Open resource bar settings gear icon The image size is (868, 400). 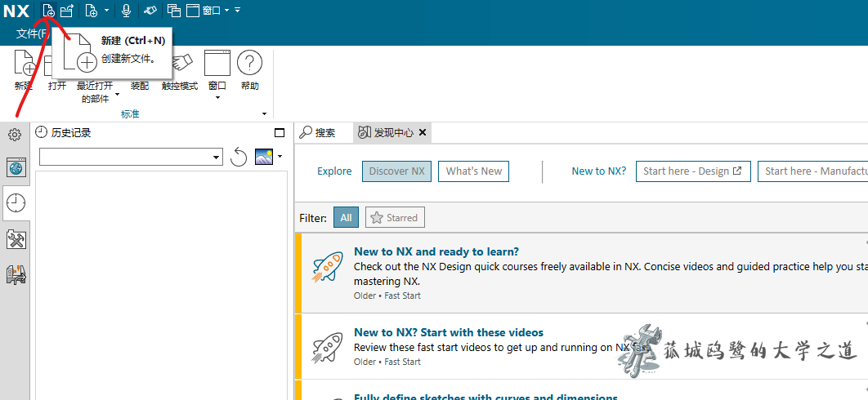point(15,135)
